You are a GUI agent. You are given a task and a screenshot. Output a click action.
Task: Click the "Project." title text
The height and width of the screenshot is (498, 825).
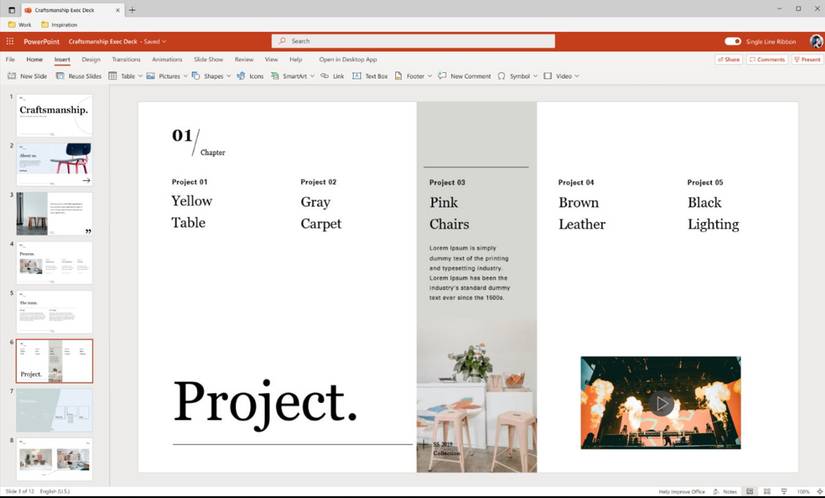click(x=265, y=402)
